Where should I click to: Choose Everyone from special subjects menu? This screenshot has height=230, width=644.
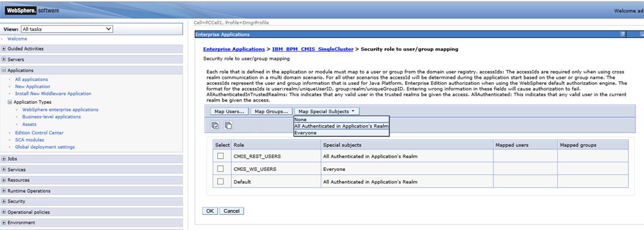tap(341, 133)
